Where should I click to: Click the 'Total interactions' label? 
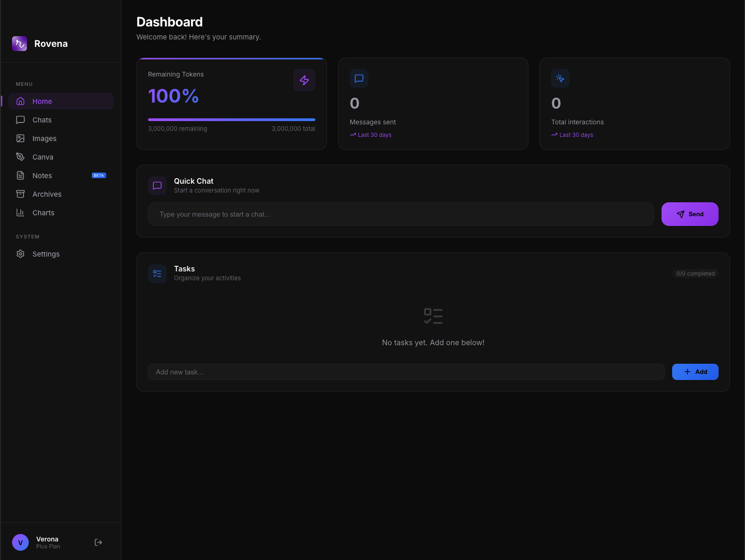[578, 122]
